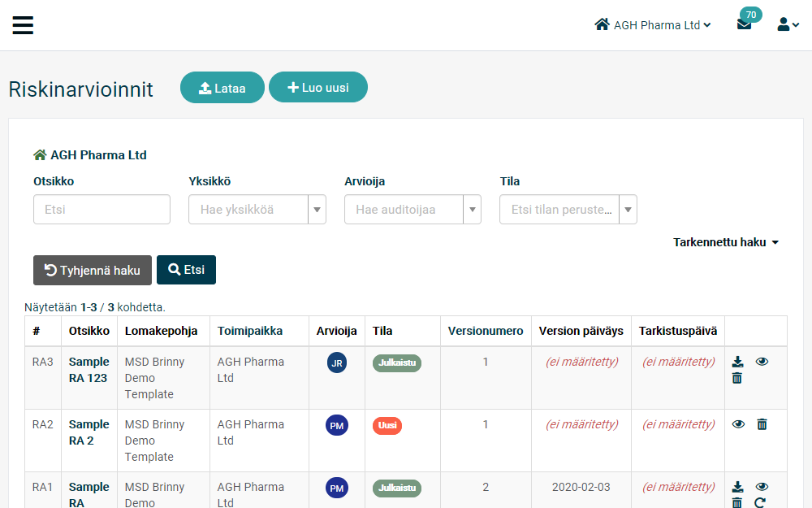The width and height of the screenshot is (812, 508).
Task: Click the PM avatar in RA2 row
Action: coord(337,426)
